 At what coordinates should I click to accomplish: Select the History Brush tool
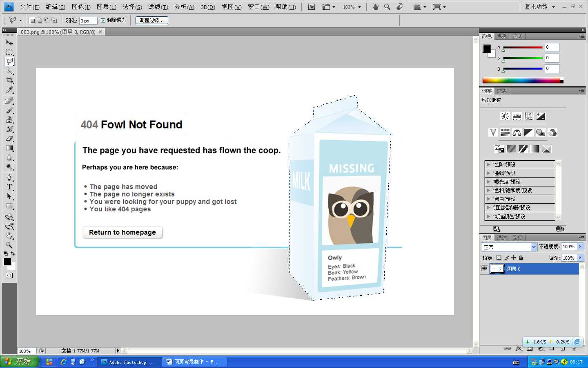point(9,129)
